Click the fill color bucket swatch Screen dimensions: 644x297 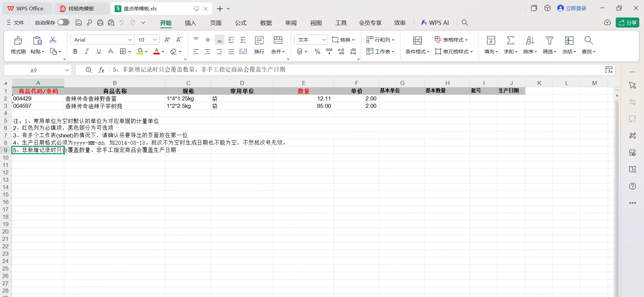point(140,51)
